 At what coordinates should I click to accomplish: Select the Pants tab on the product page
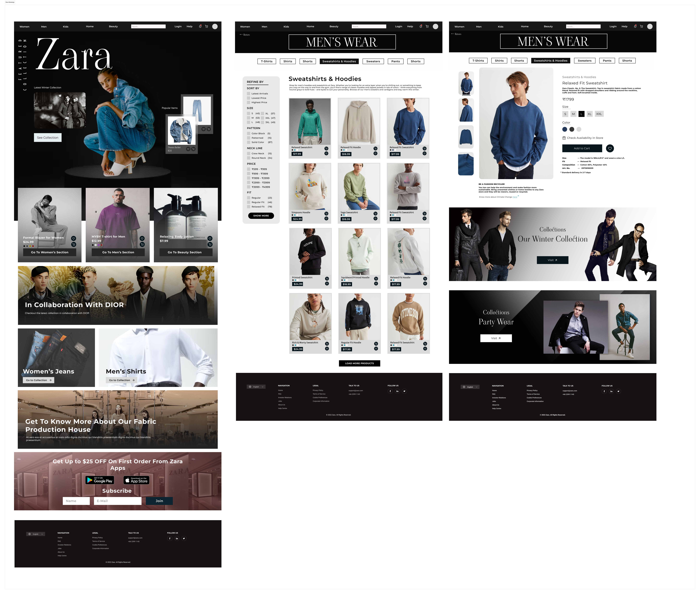607,61
